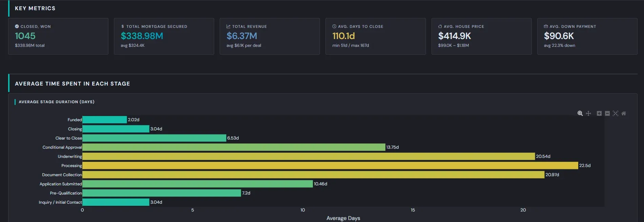
Task: Click the $338.98M mortgage secured value
Action: 142,36
